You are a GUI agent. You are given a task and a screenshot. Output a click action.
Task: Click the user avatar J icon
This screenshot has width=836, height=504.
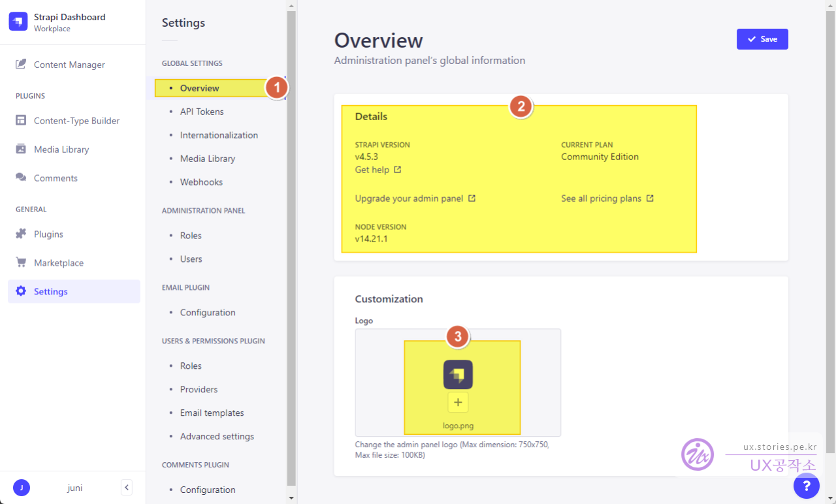tap(22, 488)
